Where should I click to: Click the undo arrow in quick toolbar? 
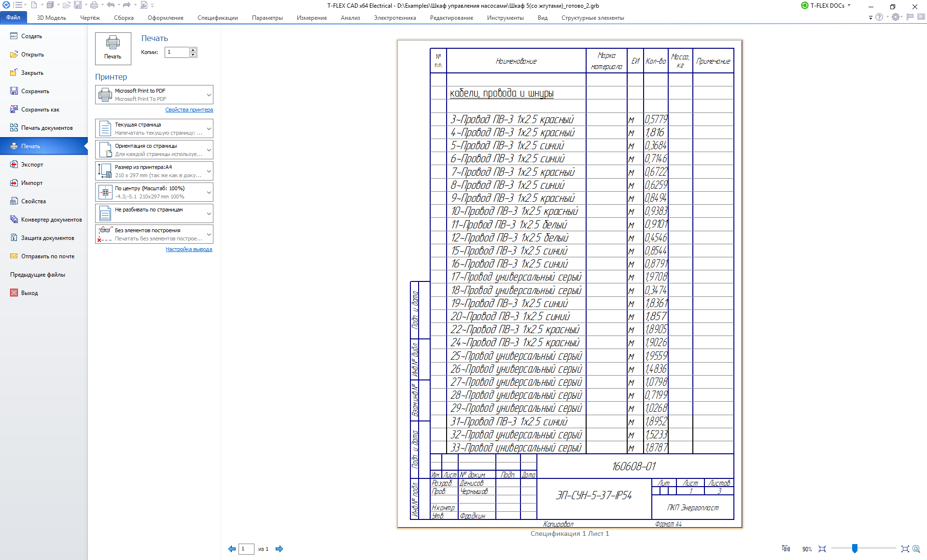111,5
